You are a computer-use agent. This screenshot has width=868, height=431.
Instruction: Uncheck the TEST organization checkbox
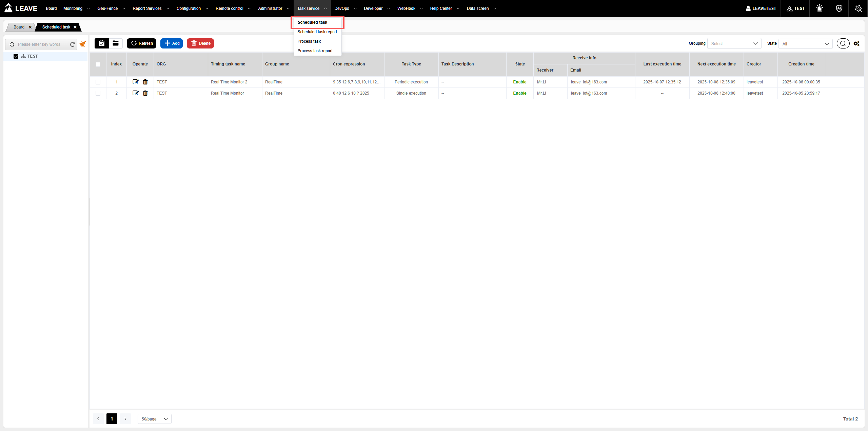tap(16, 56)
